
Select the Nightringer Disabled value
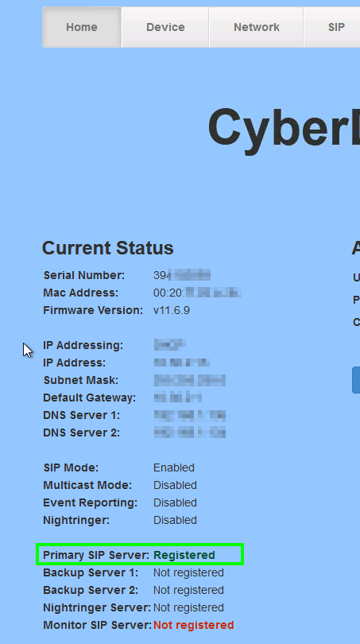click(176, 520)
